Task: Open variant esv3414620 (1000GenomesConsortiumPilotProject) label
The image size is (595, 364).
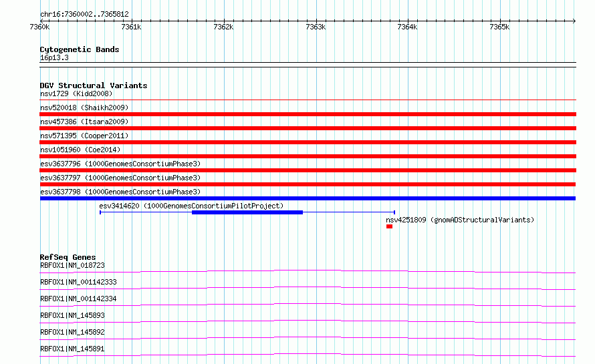Action: point(191,206)
